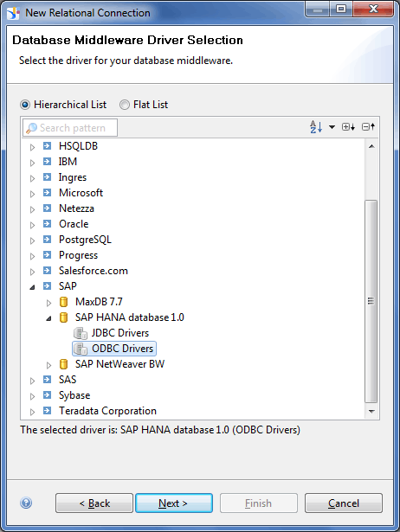This screenshot has width=400, height=532.
Task: Collapse the SAP tree node
Action: tap(32, 287)
